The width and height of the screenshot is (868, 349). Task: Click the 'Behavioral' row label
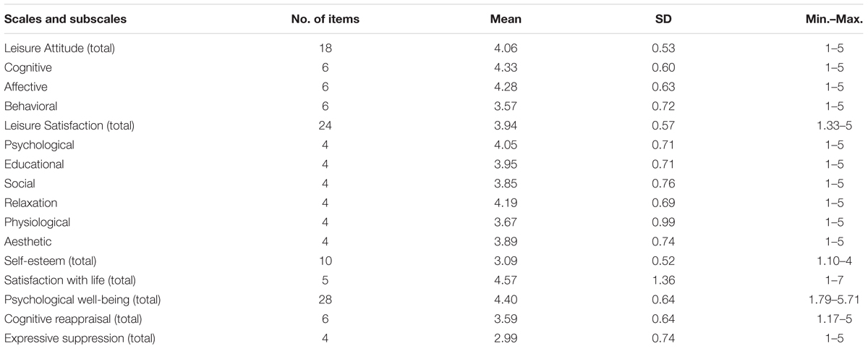30,106
